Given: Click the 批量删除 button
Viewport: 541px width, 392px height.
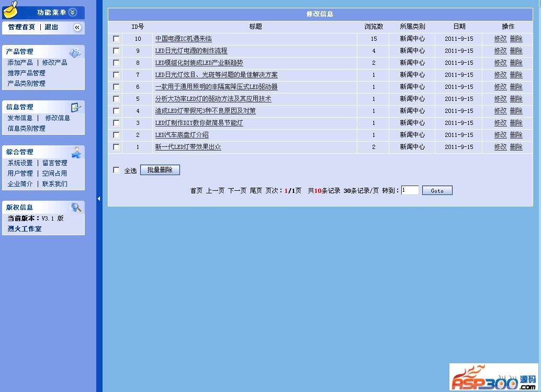Looking at the screenshot, I should [160, 170].
